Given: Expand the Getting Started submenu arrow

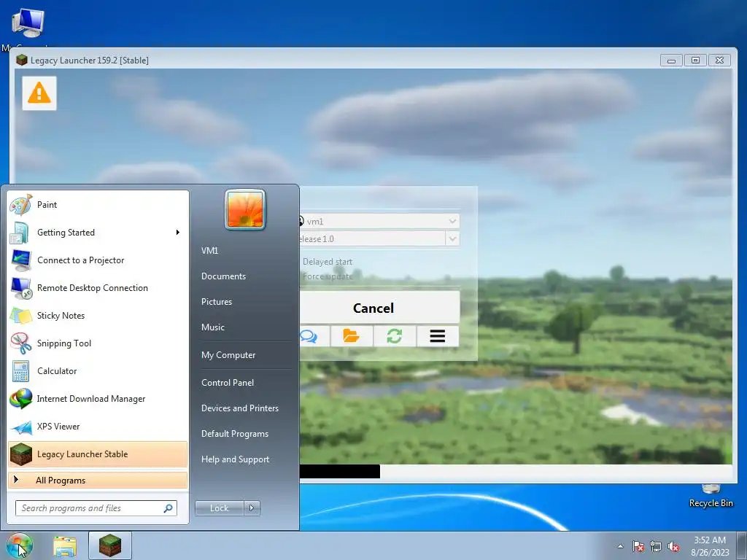Looking at the screenshot, I should (x=178, y=233).
